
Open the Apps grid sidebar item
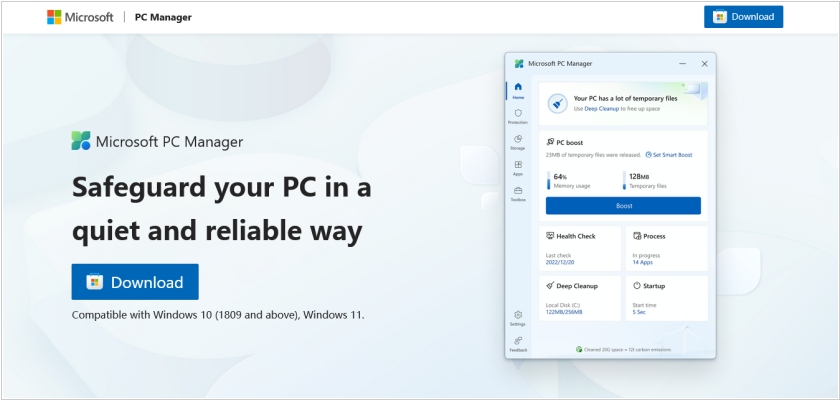pyautogui.click(x=518, y=168)
